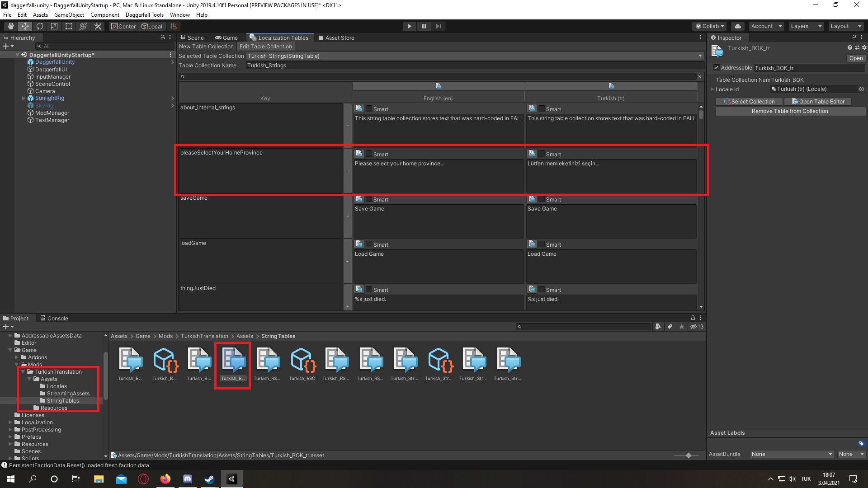Image resolution: width=868 pixels, height=488 pixels.
Task: Click the blue asset label tag icon
Action: [861, 443]
